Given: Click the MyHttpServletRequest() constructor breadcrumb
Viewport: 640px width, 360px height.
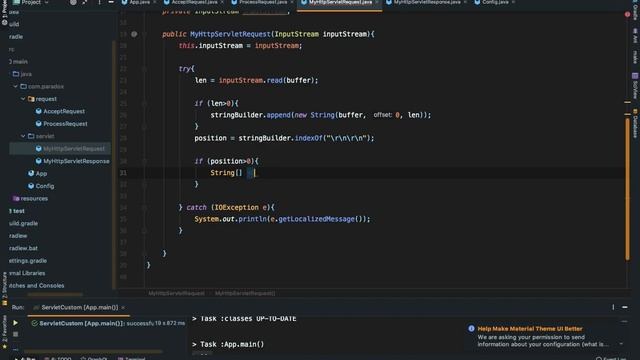Looking at the screenshot, I should coord(245,293).
